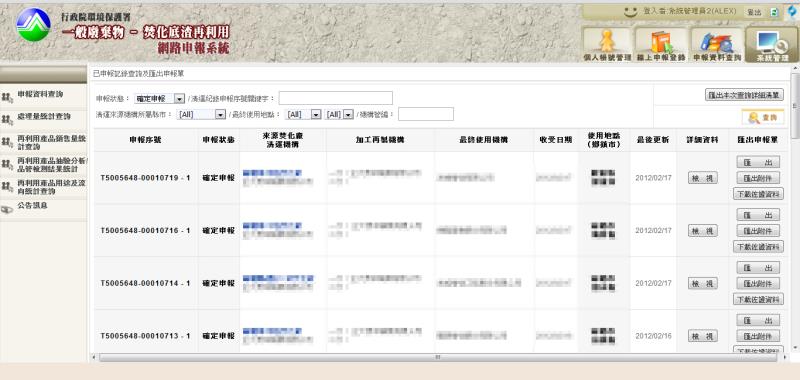Screen dimensions: 800x380
Task: Expand the 清運來源機構所屬縣市 dropdown
Action: click(x=201, y=114)
